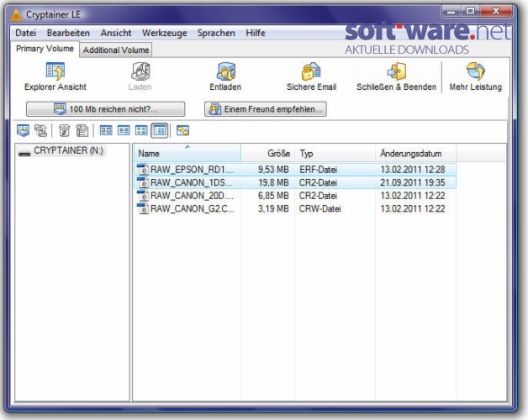Click date 21.09.2011 19:35
The height and width of the screenshot is (420, 528).
point(413,183)
